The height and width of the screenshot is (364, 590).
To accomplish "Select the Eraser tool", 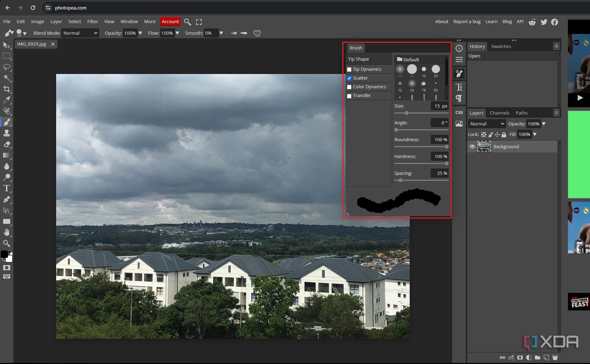I will [7, 144].
